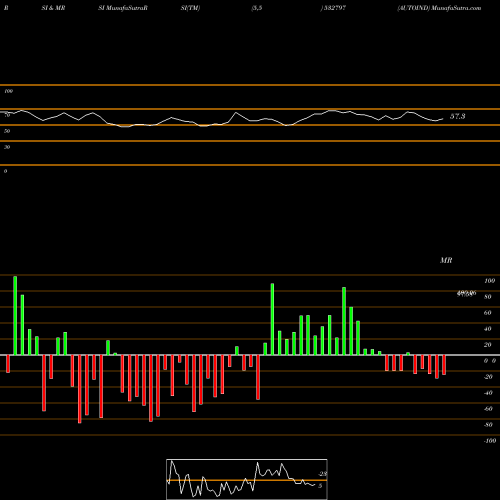The image size is (500, 500).
Task: Click the RSI axis label '70'
Action: (x=7, y=115)
